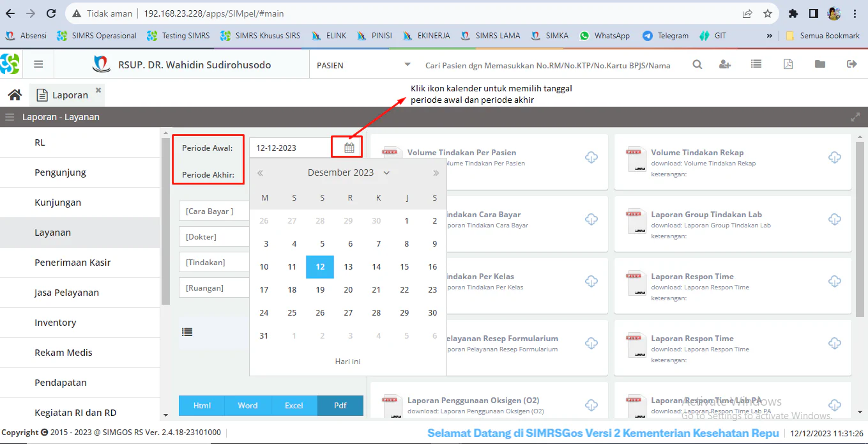Viewport: 868px width, 444px height.
Task: Open the GIT bookmark
Action: tap(713, 36)
